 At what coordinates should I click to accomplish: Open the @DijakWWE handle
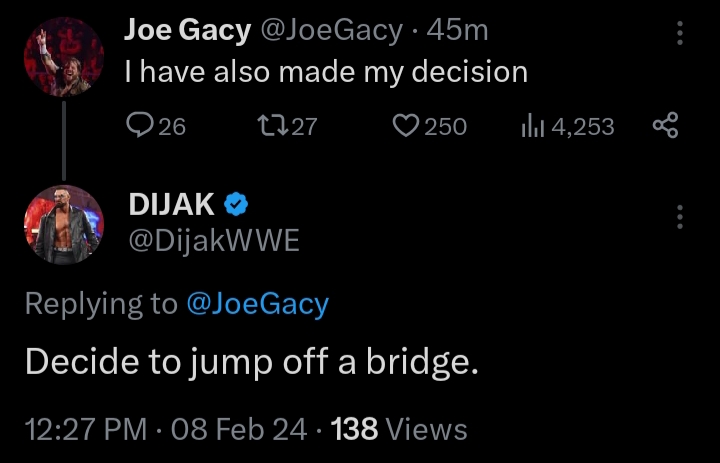click(x=213, y=241)
